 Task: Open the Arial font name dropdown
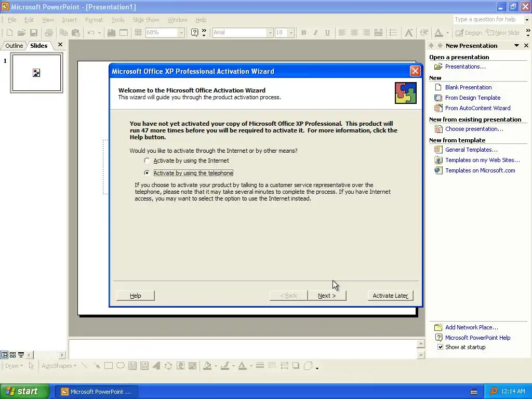[x=270, y=33]
